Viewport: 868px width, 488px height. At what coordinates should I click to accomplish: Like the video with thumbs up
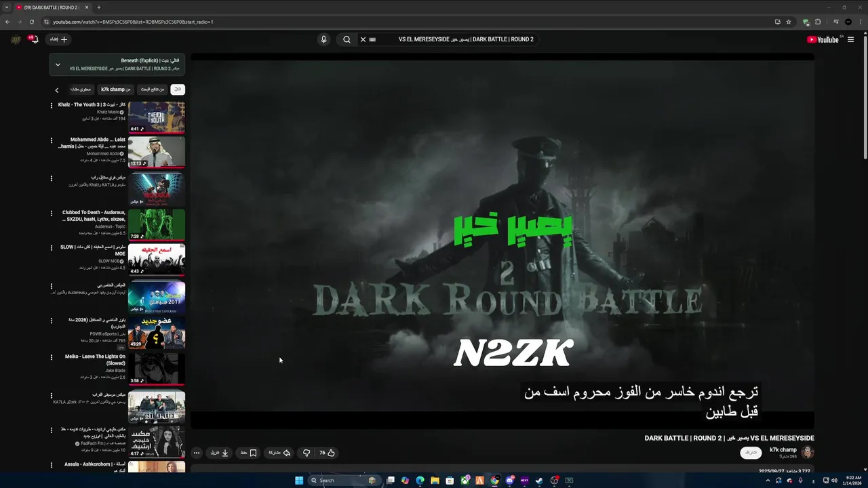(327, 453)
